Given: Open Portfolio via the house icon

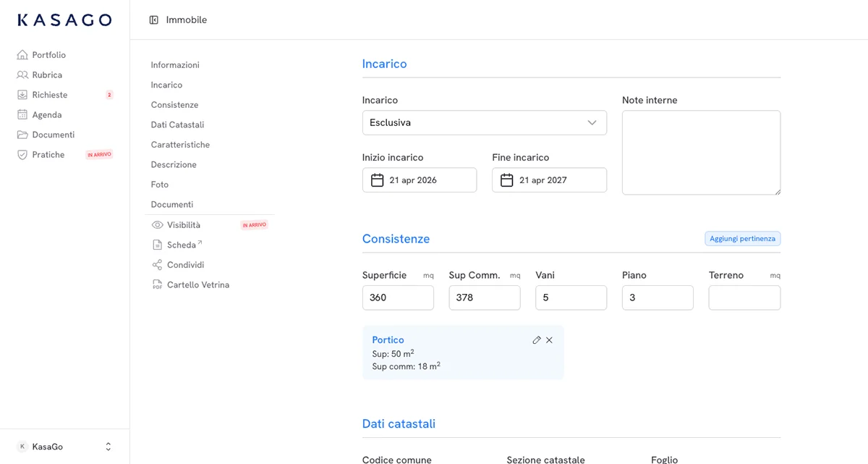Looking at the screenshot, I should [22, 55].
